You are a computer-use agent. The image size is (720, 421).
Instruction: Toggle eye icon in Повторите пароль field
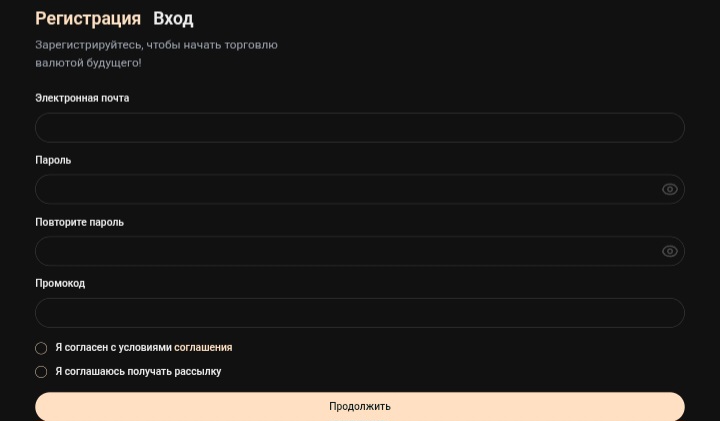pyautogui.click(x=669, y=251)
